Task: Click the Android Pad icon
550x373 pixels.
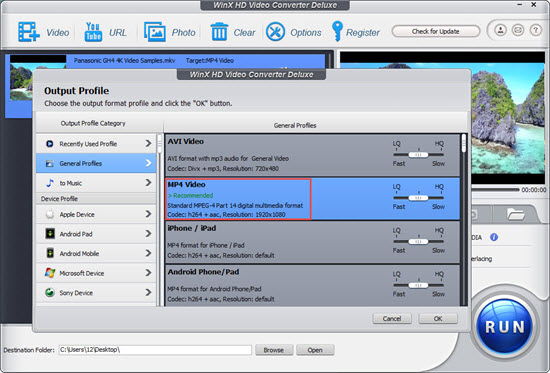Action: pos(50,234)
